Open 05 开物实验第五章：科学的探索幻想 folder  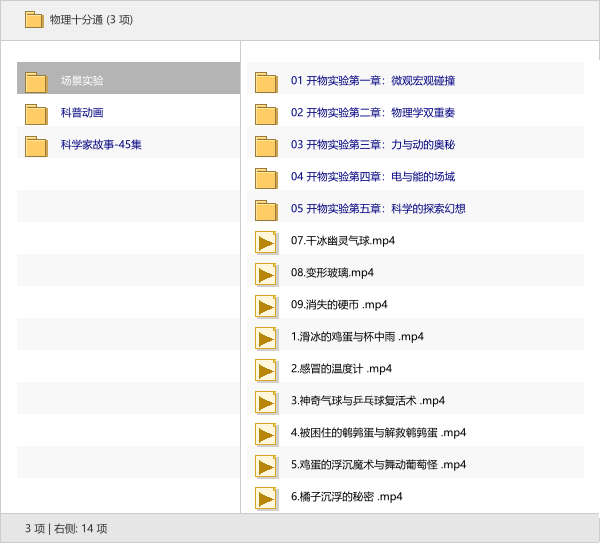(378, 209)
